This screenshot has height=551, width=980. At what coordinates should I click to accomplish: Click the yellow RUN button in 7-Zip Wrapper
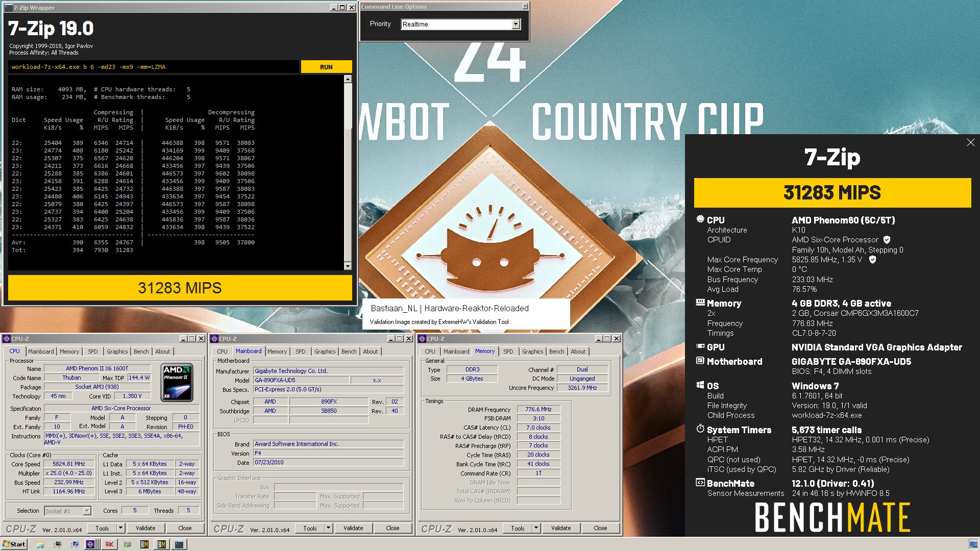[x=326, y=67]
